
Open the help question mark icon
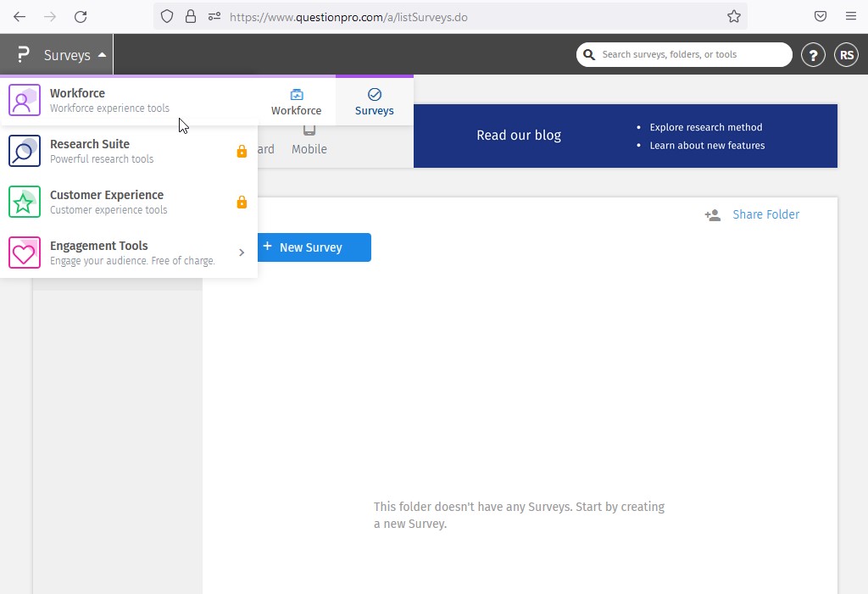coord(813,55)
